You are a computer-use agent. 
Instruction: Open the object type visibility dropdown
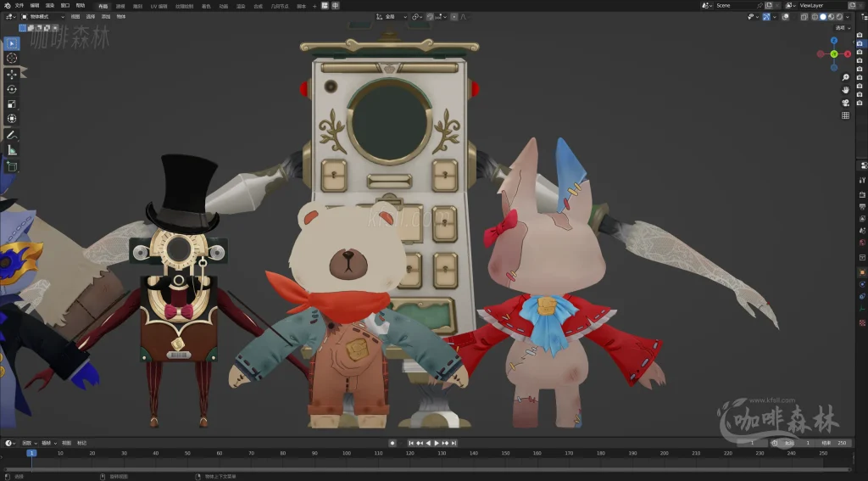click(753, 17)
